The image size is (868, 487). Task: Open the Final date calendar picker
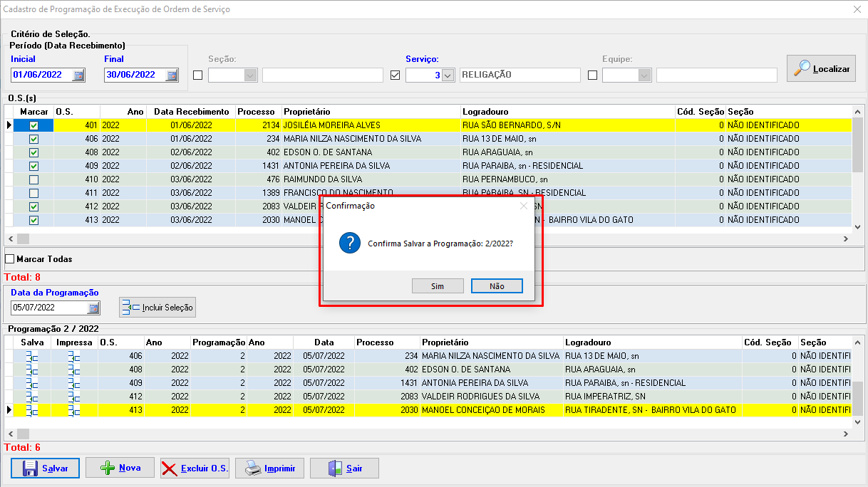coord(172,75)
